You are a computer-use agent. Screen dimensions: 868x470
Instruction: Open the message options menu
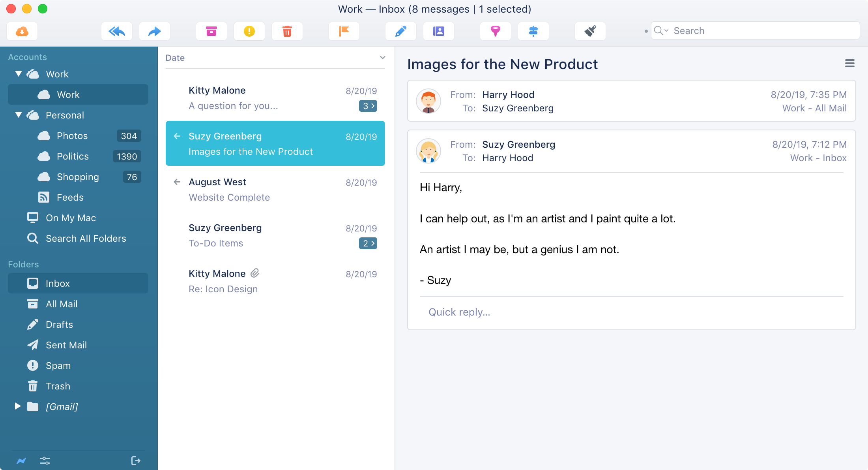coord(849,63)
